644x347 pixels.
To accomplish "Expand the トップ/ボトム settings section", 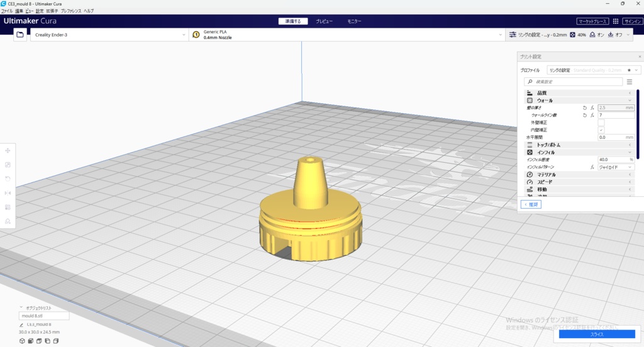I will point(579,145).
